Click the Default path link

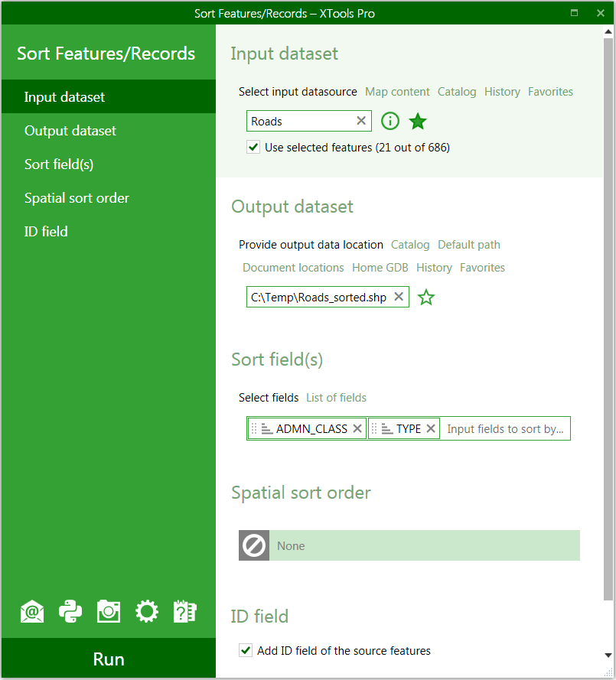(469, 245)
